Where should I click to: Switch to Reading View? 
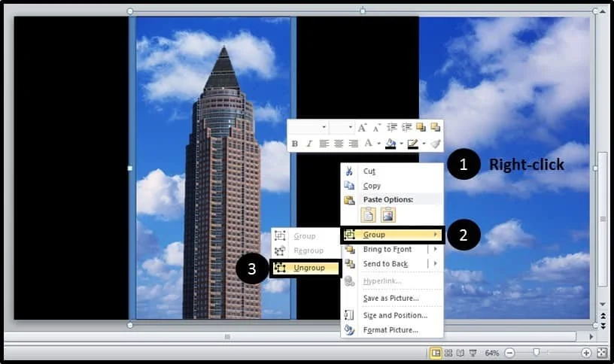point(460,353)
